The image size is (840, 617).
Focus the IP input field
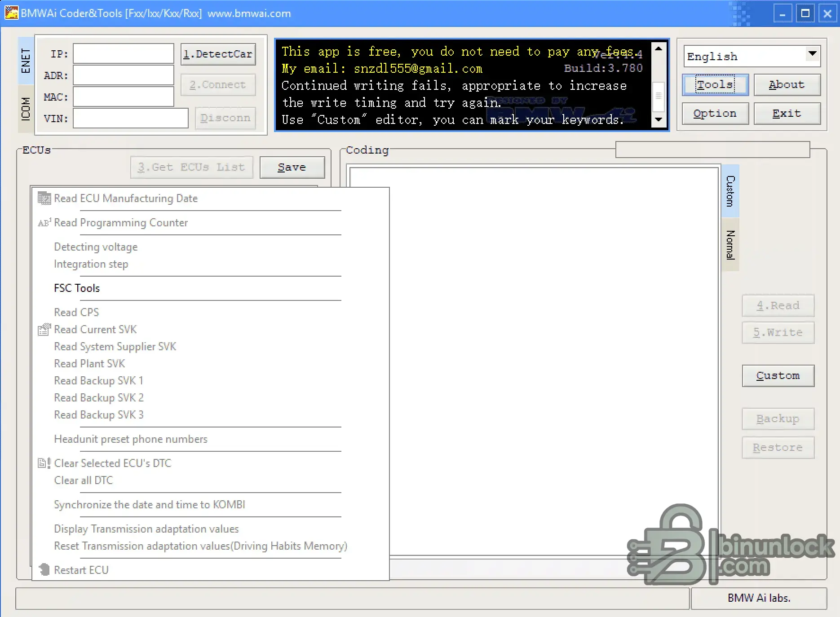pos(124,54)
